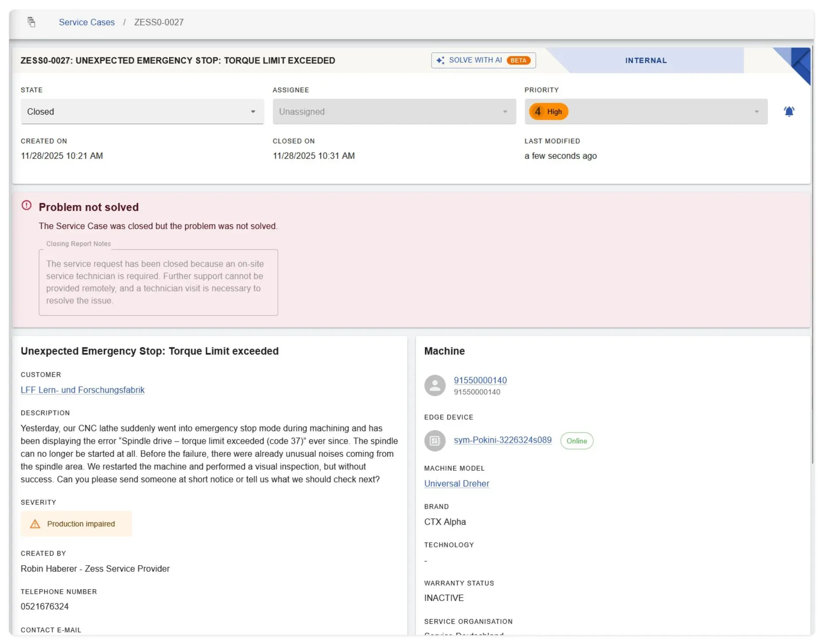Click the copy icon beside the breadcrumb

point(31,22)
